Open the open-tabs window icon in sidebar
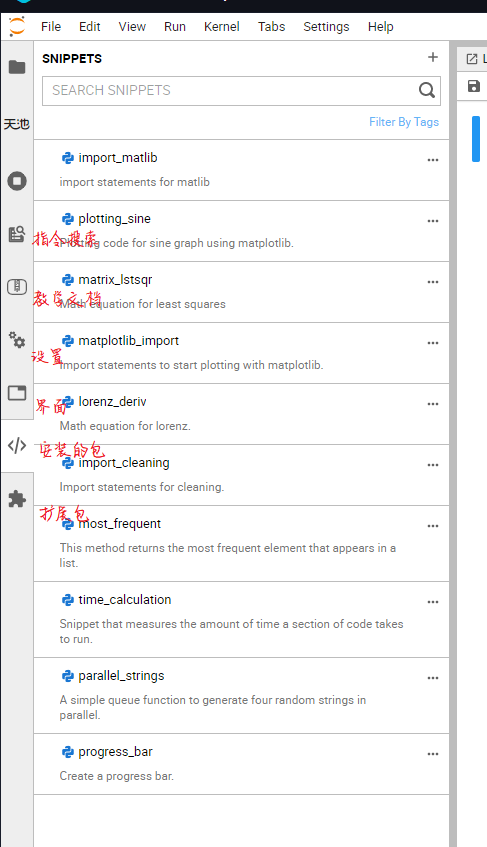This screenshot has width=487, height=847. tap(17, 393)
